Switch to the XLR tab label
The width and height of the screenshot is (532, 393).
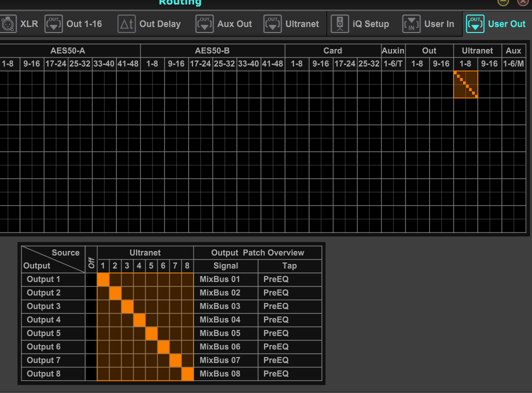pyautogui.click(x=29, y=24)
